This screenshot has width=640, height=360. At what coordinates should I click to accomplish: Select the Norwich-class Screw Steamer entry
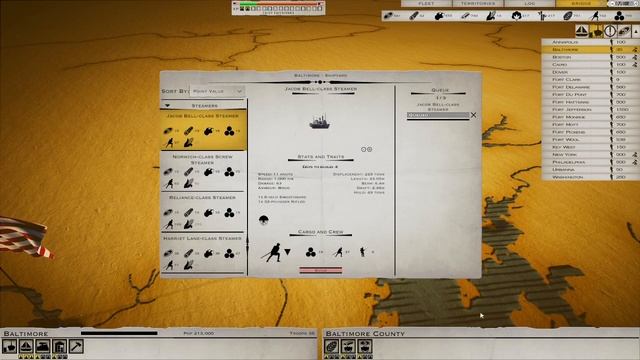[x=204, y=171]
